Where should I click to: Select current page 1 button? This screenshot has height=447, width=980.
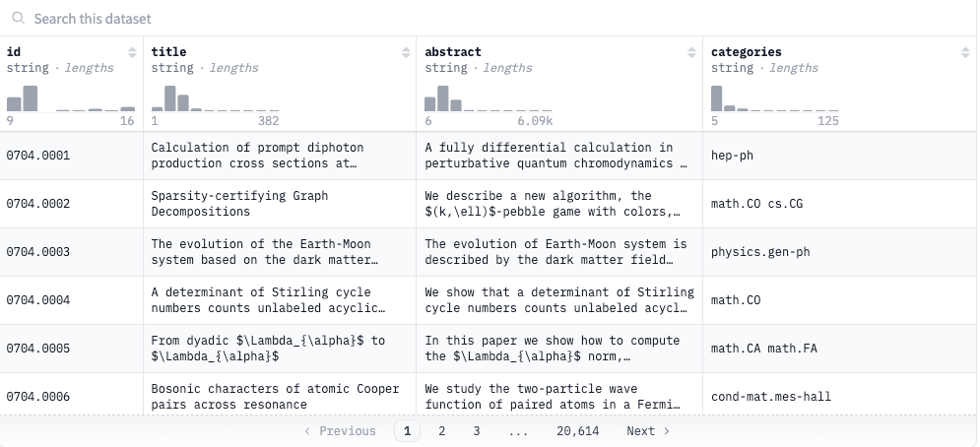pos(407,430)
